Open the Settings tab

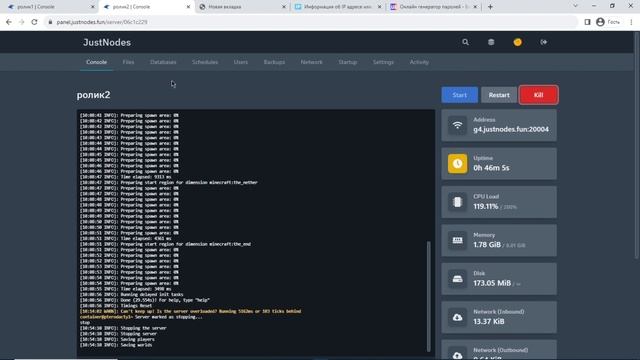[x=383, y=62]
